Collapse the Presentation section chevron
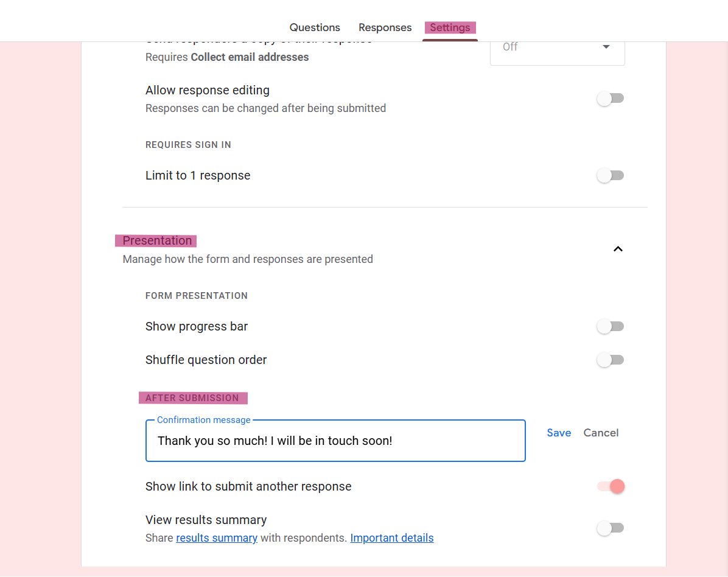Viewport: 728px width, 577px height. point(618,249)
